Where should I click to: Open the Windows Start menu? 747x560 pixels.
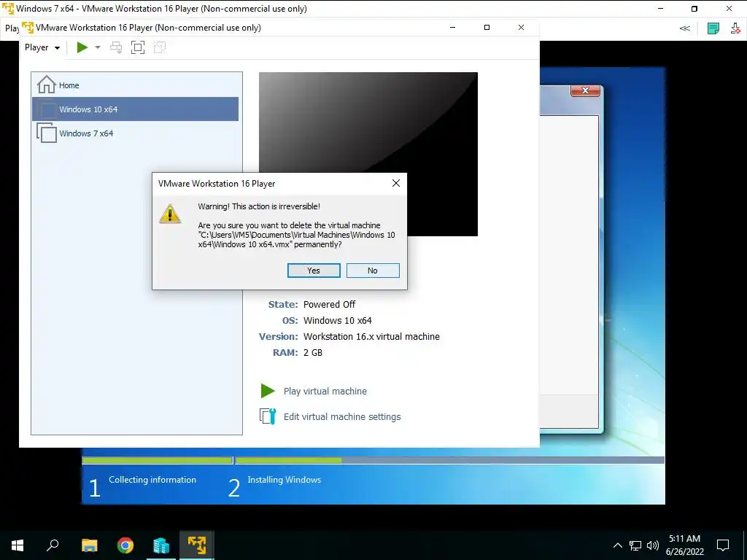click(x=18, y=545)
